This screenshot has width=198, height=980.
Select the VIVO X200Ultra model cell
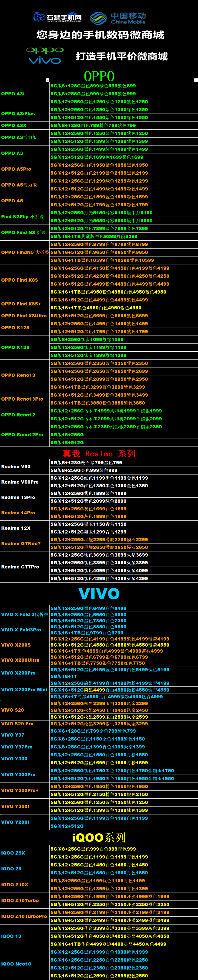click(x=25, y=660)
